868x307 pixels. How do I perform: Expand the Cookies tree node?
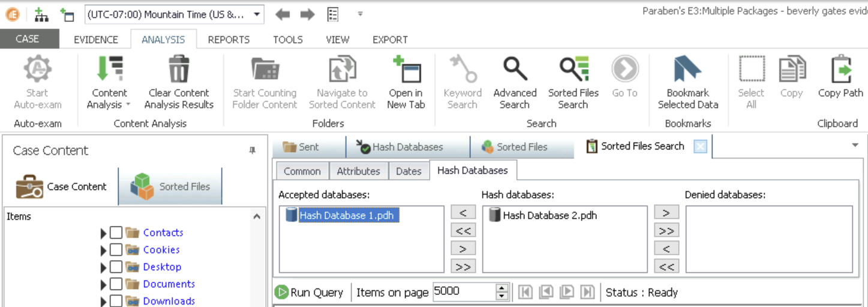104,251
